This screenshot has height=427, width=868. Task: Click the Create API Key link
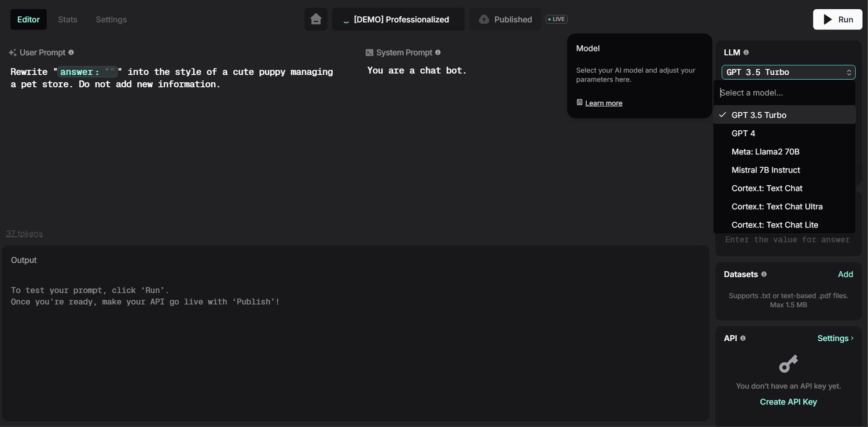tap(788, 401)
